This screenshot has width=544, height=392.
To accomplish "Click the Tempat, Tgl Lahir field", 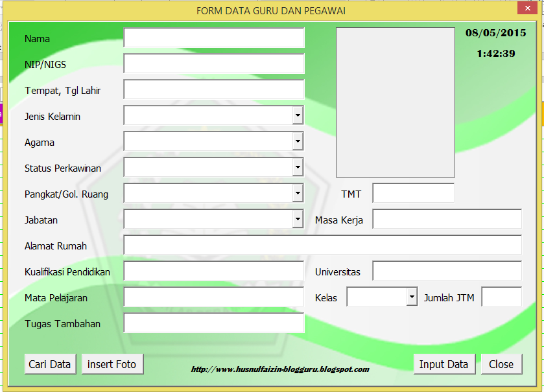I will 214,89.
